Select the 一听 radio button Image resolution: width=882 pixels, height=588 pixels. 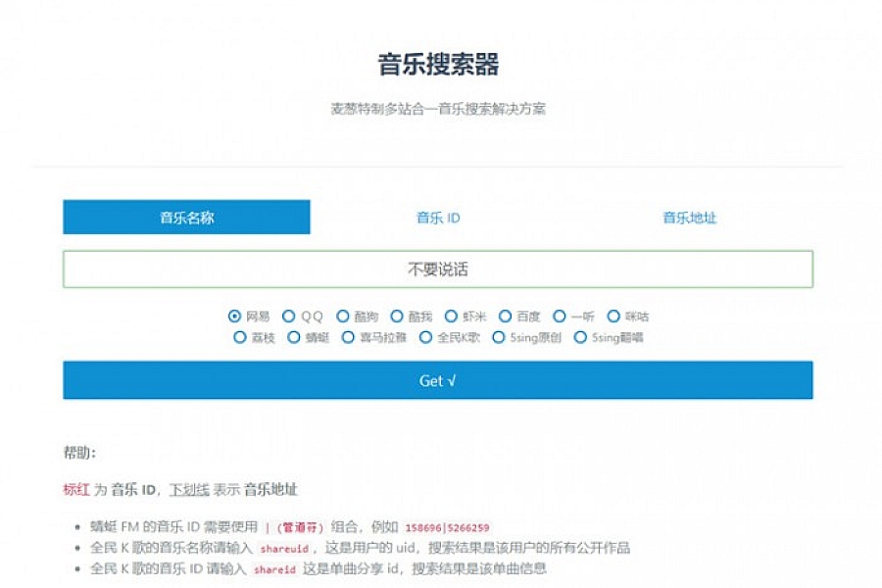coord(560,317)
